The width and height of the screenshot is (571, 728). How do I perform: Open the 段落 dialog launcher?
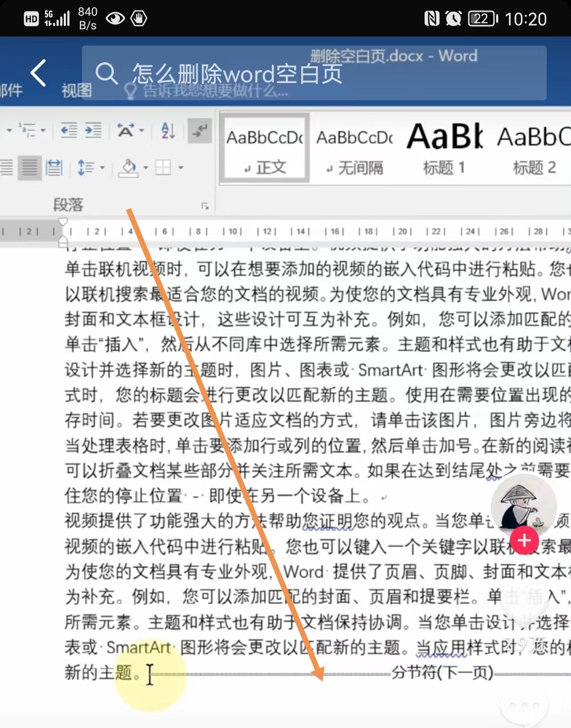click(x=206, y=205)
